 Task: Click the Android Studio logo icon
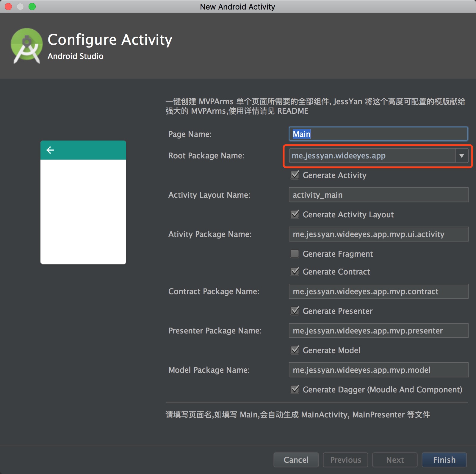coord(26,46)
